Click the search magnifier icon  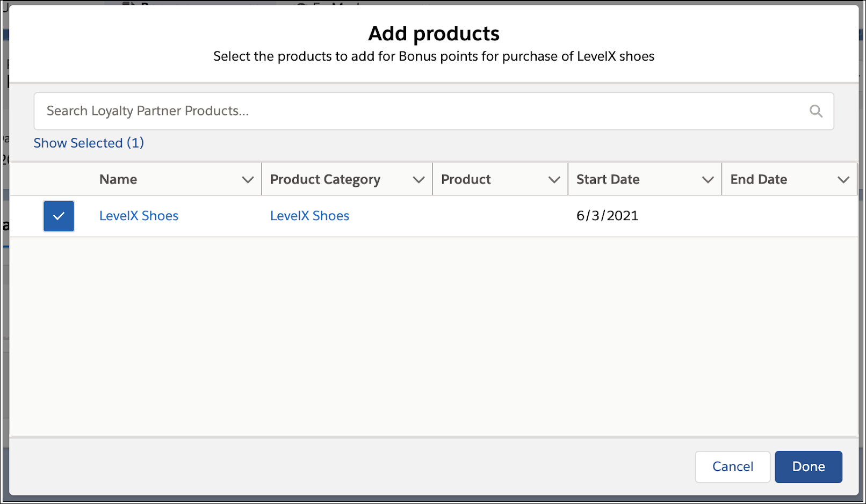tap(816, 111)
